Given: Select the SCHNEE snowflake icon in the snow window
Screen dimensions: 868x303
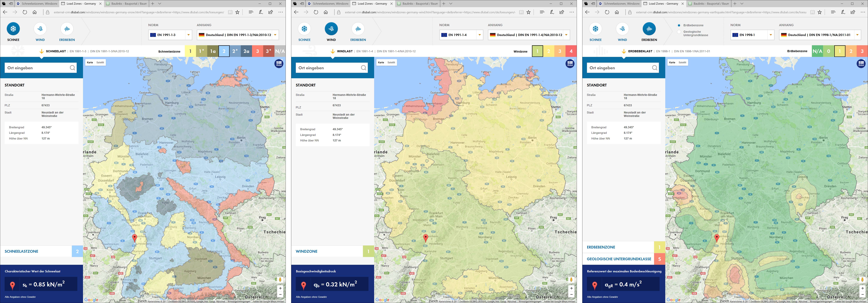Looking at the screenshot, I should [13, 29].
